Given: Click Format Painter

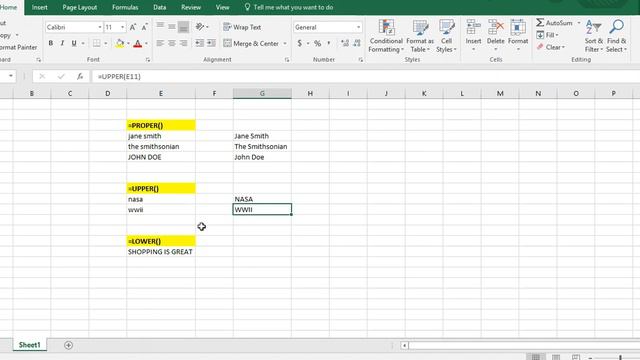Looking at the screenshot, I should tap(18, 47).
